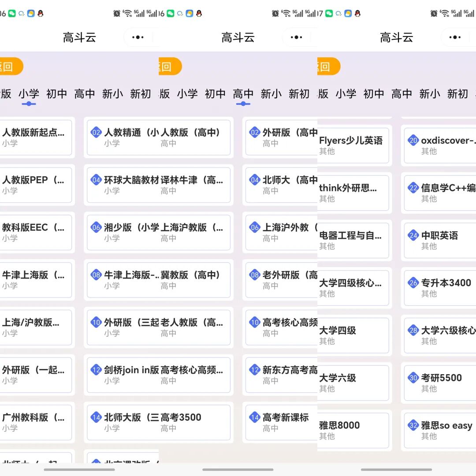Click the 14 badge on 高考新课标 card

[255, 417]
